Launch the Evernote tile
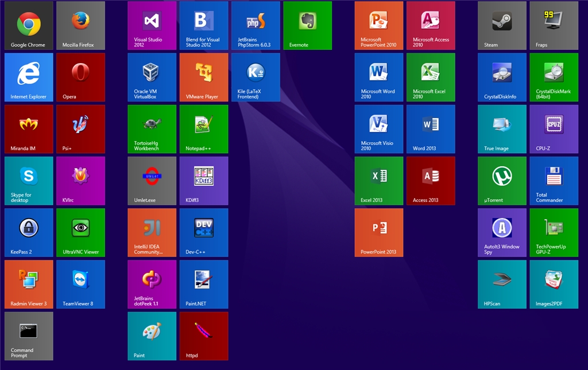 pyautogui.click(x=307, y=25)
